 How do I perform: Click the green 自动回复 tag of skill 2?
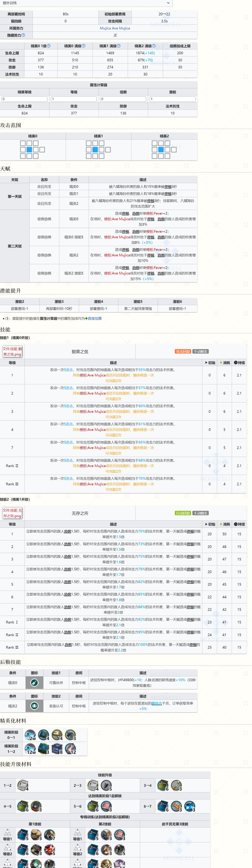(183, 513)
